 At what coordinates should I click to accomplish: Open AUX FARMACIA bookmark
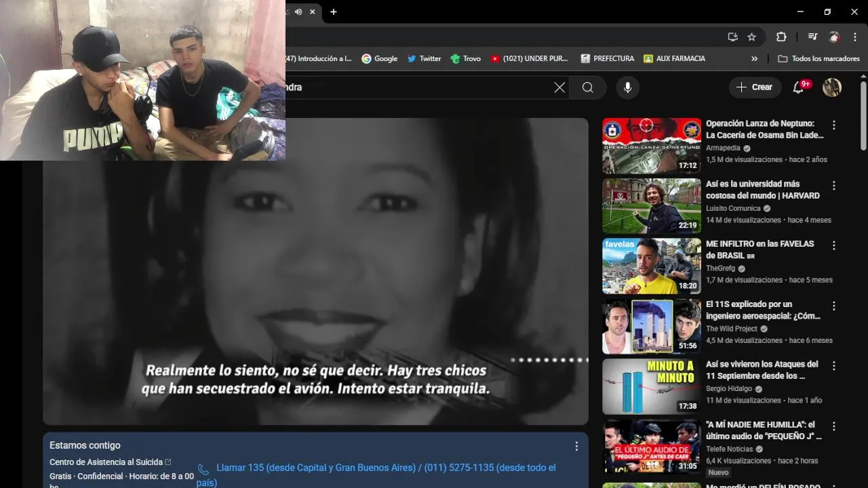click(675, 59)
